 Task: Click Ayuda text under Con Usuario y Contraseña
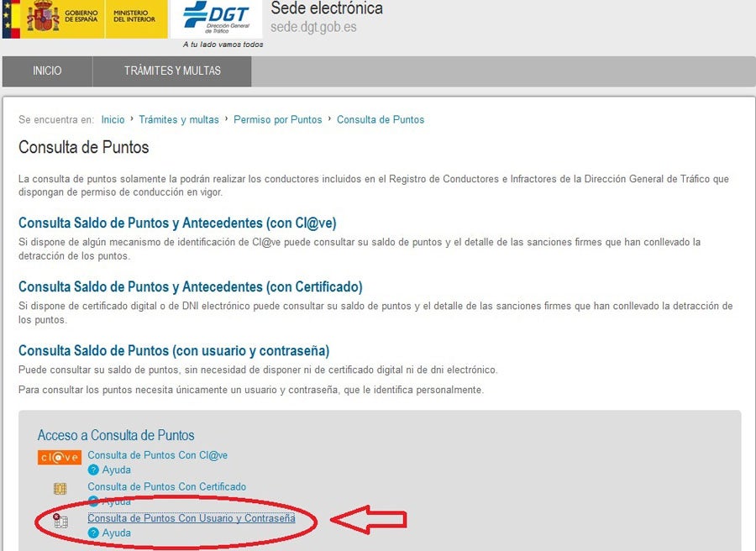pyautogui.click(x=116, y=533)
